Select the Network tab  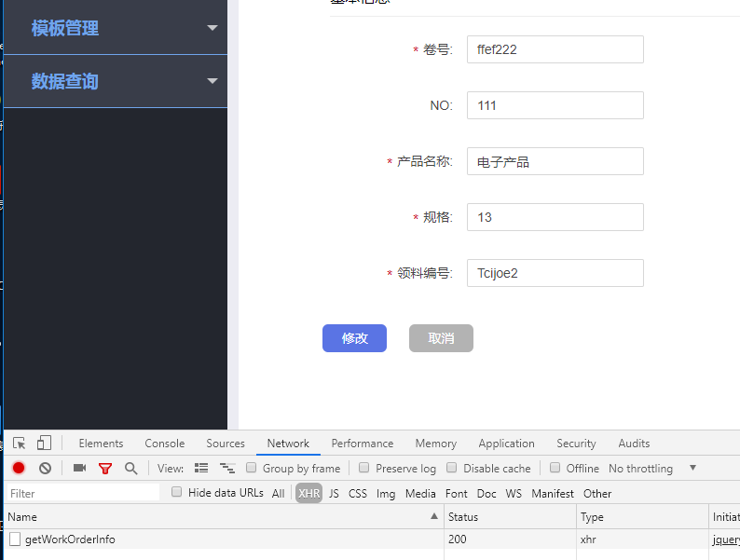point(288,444)
